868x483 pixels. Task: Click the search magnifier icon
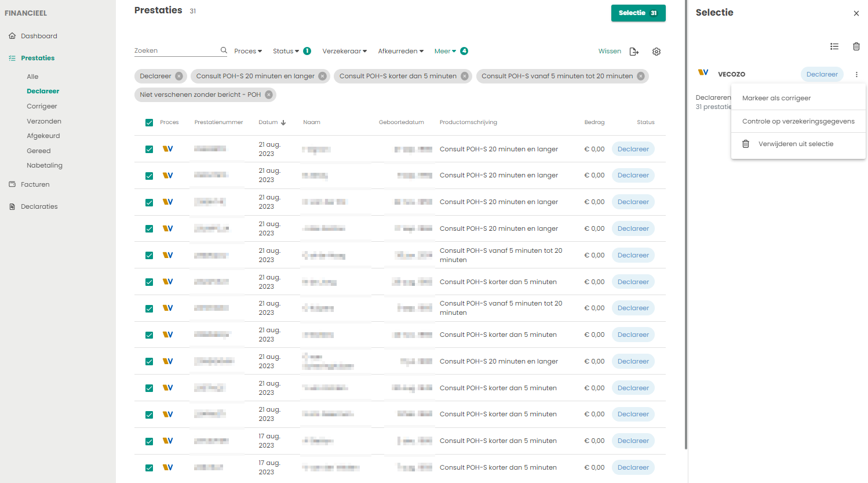click(224, 50)
